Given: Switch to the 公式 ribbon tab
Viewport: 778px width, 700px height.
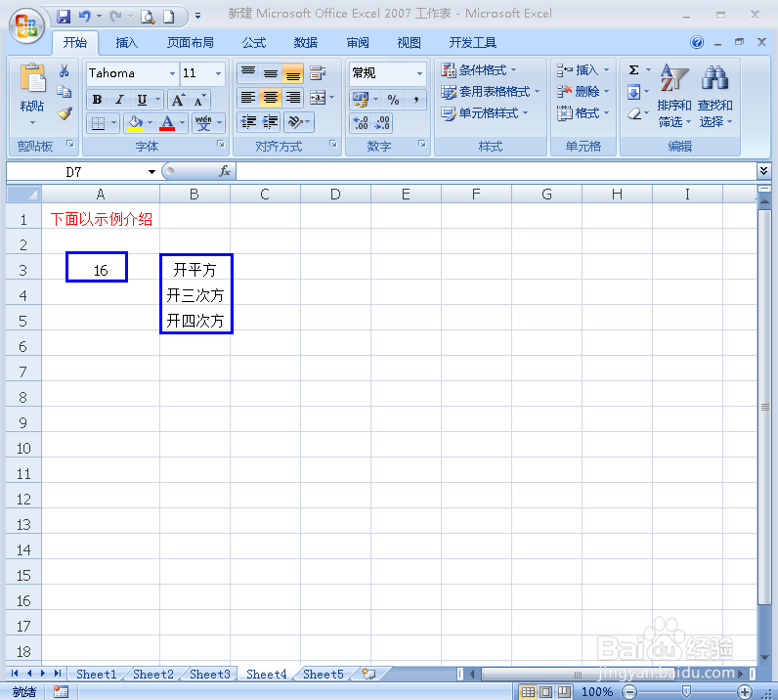Looking at the screenshot, I should 254,43.
